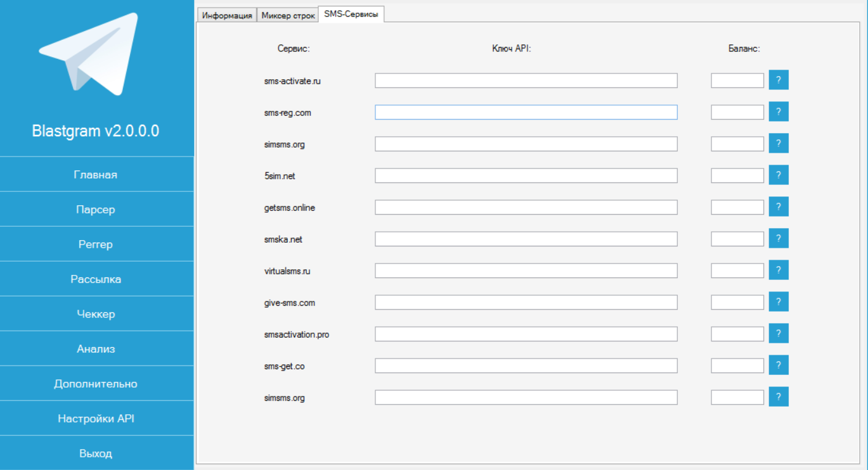The width and height of the screenshot is (868, 470).
Task: Open the Парсер section in sidebar
Action: [x=96, y=210]
